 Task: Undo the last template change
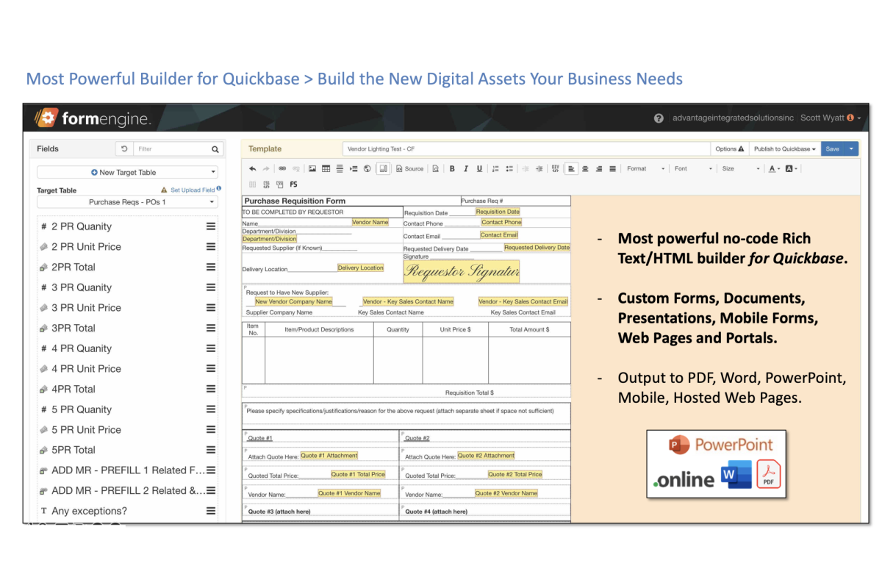click(x=253, y=168)
